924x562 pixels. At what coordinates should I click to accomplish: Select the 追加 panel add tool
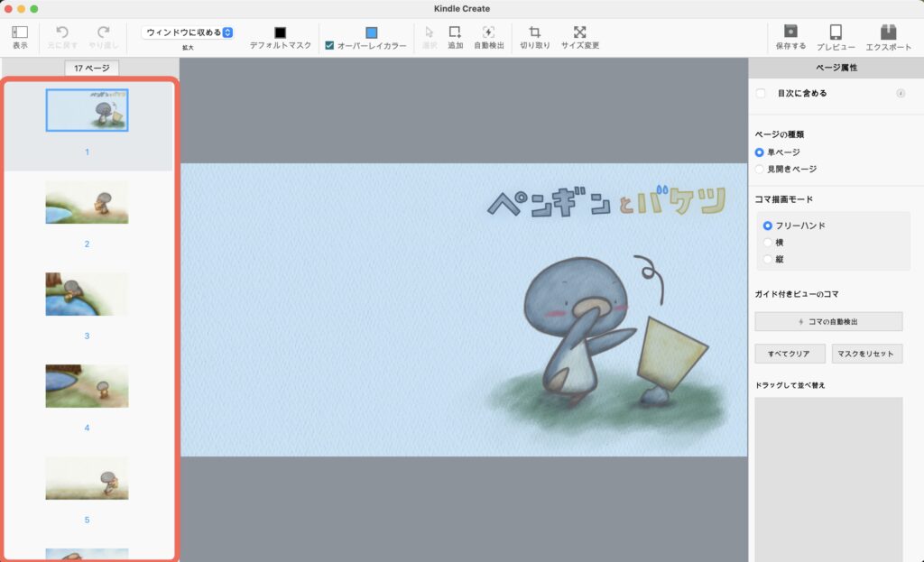(x=455, y=32)
